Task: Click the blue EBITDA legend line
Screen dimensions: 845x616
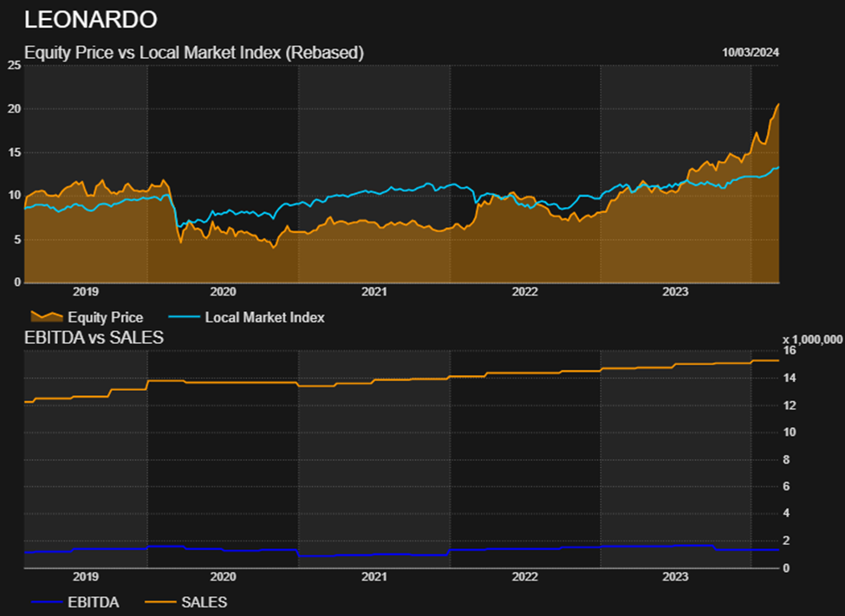Action: [47, 602]
